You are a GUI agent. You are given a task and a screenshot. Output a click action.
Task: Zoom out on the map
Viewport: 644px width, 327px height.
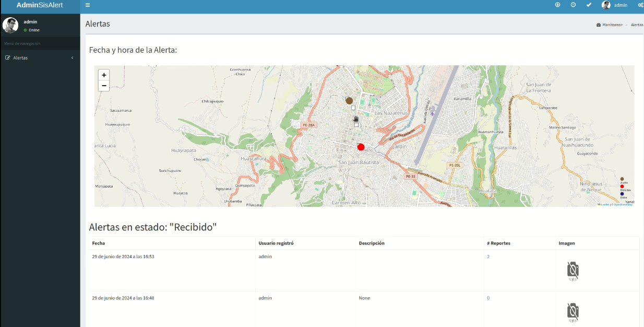pyautogui.click(x=104, y=86)
